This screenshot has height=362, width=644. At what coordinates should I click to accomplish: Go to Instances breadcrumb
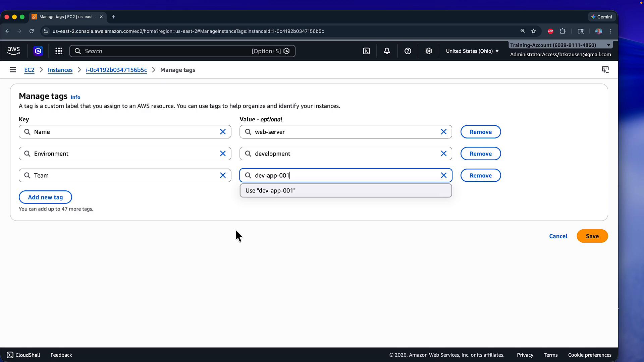60,70
